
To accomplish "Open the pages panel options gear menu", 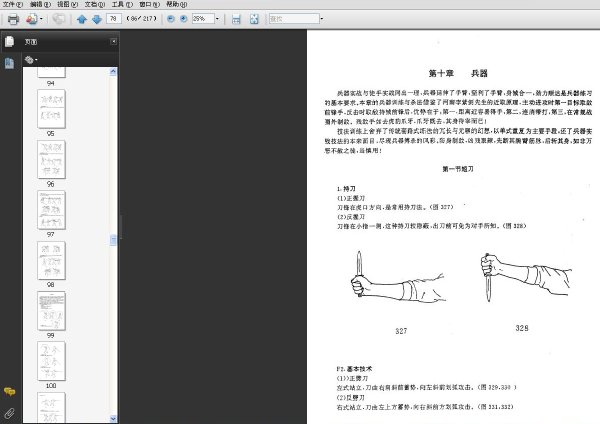I will [x=31, y=60].
